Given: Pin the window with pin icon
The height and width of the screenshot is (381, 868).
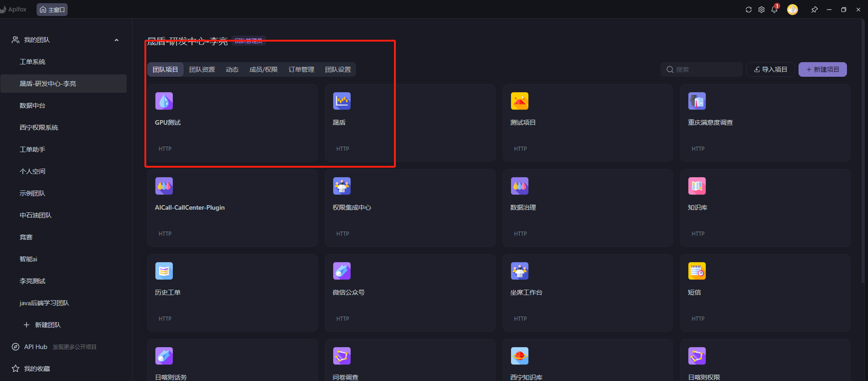Looking at the screenshot, I should [x=815, y=10].
